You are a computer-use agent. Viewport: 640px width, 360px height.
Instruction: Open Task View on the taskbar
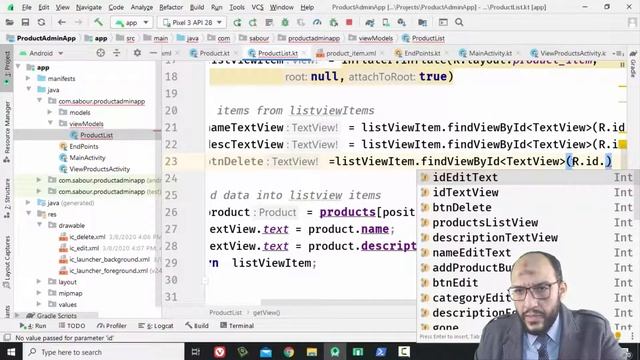[x=196, y=352]
